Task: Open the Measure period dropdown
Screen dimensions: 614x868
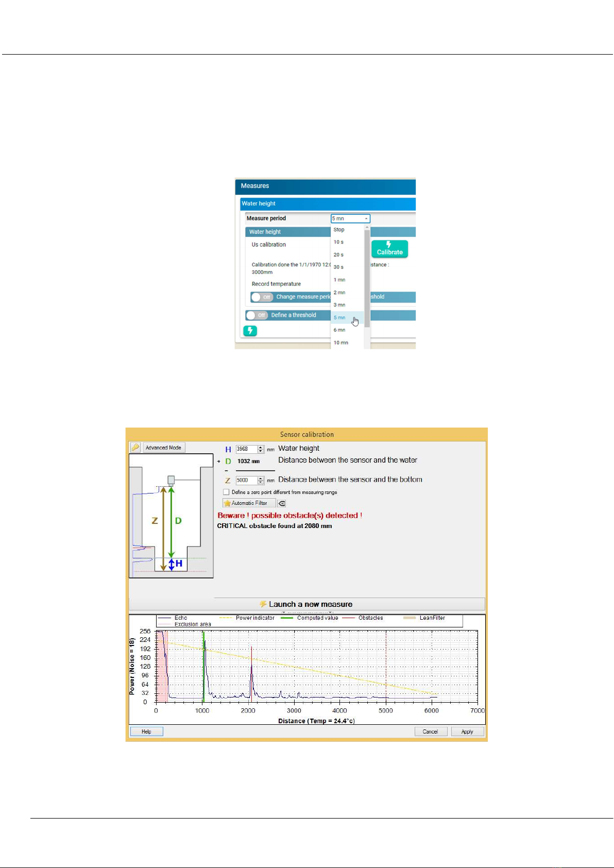Action: 350,218
